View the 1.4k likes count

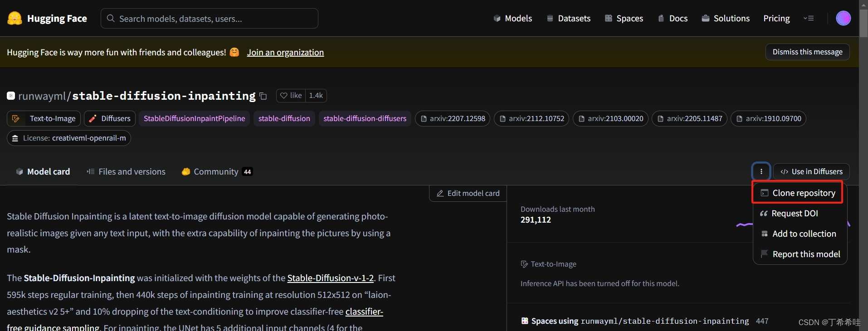316,95
